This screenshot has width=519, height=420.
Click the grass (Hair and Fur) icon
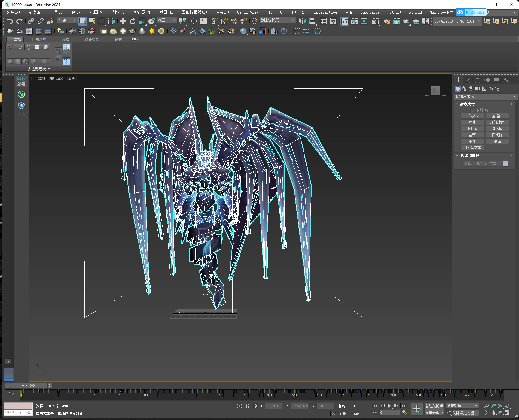pyautogui.click(x=212, y=31)
